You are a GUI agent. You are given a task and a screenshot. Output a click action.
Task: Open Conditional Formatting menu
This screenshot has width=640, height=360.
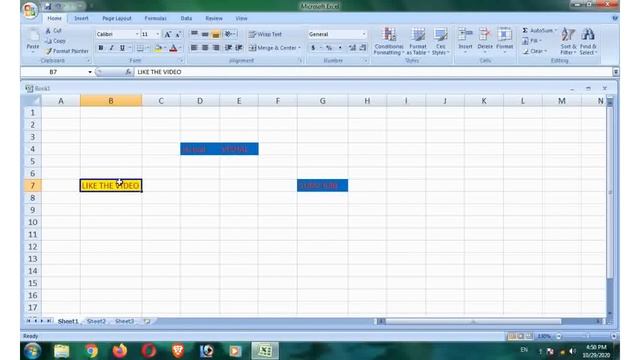pyautogui.click(x=389, y=41)
